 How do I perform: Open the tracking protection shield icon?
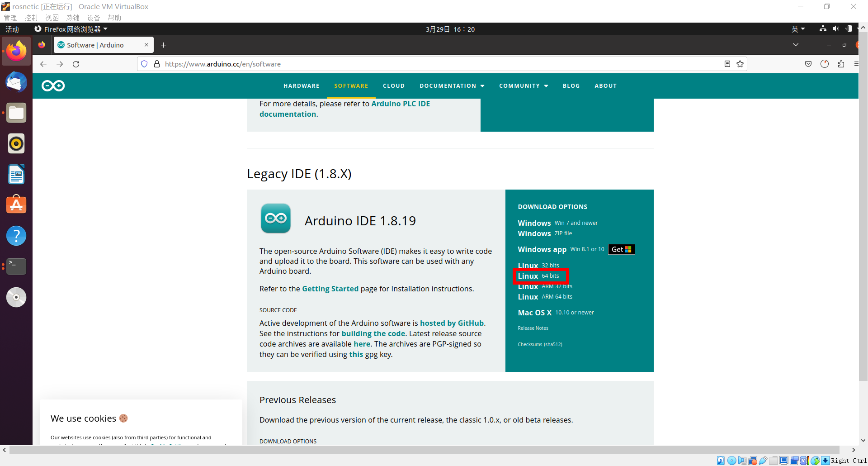coord(144,64)
